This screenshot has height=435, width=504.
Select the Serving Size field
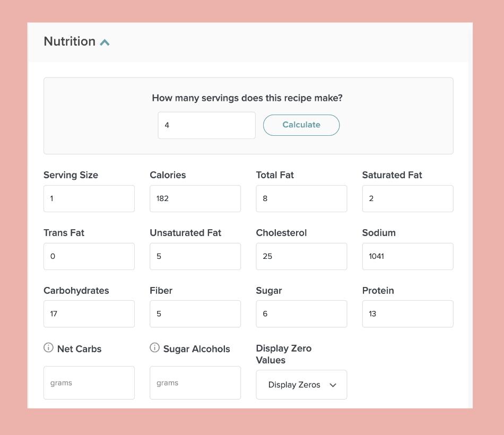[x=89, y=198]
